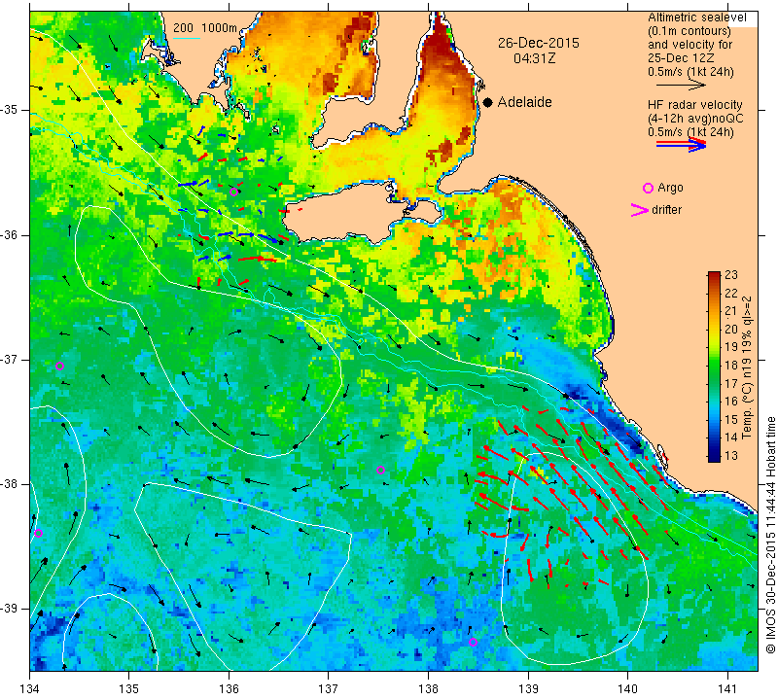Select the Argo float marker near 137.5°E, 37.9°S

[x=380, y=470]
